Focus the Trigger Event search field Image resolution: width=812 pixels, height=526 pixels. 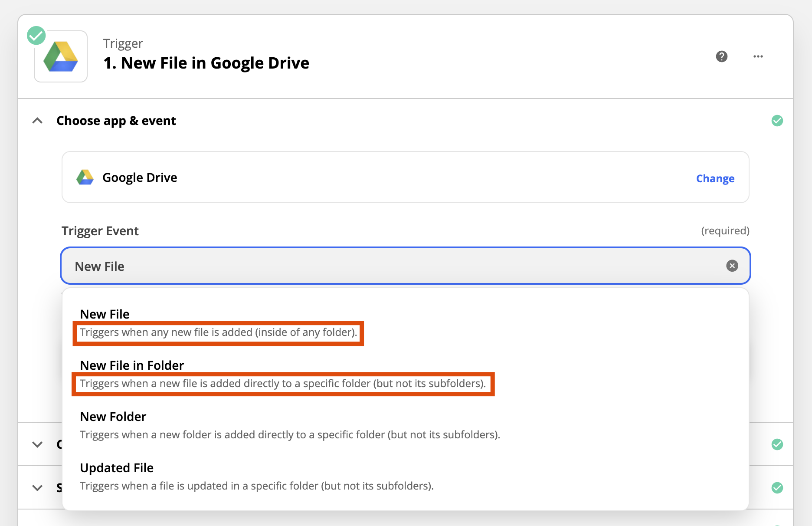point(406,266)
